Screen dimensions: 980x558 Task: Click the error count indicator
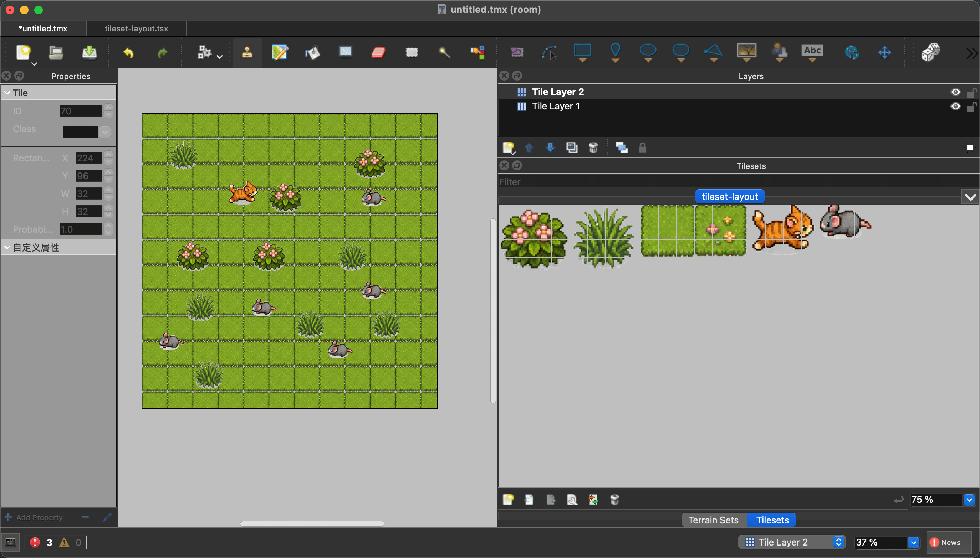41,542
